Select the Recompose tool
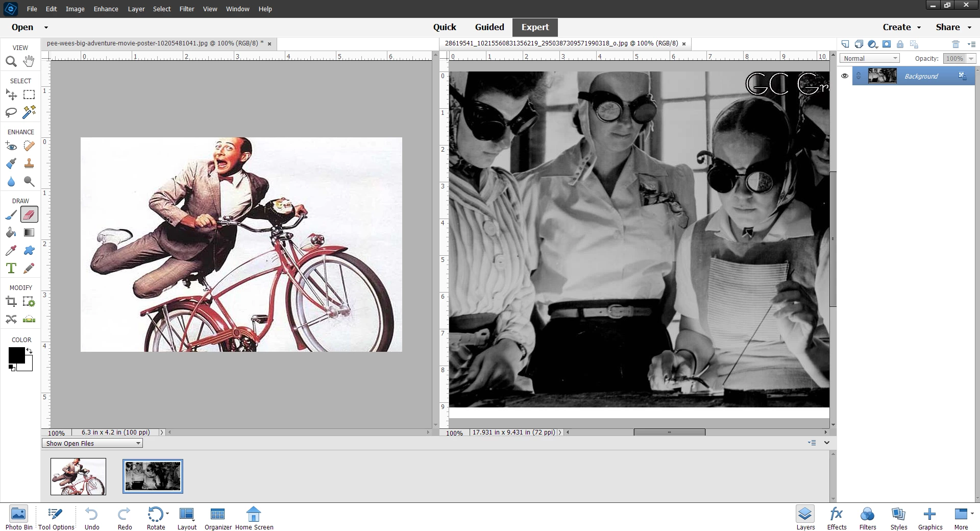980x531 pixels. click(29, 302)
